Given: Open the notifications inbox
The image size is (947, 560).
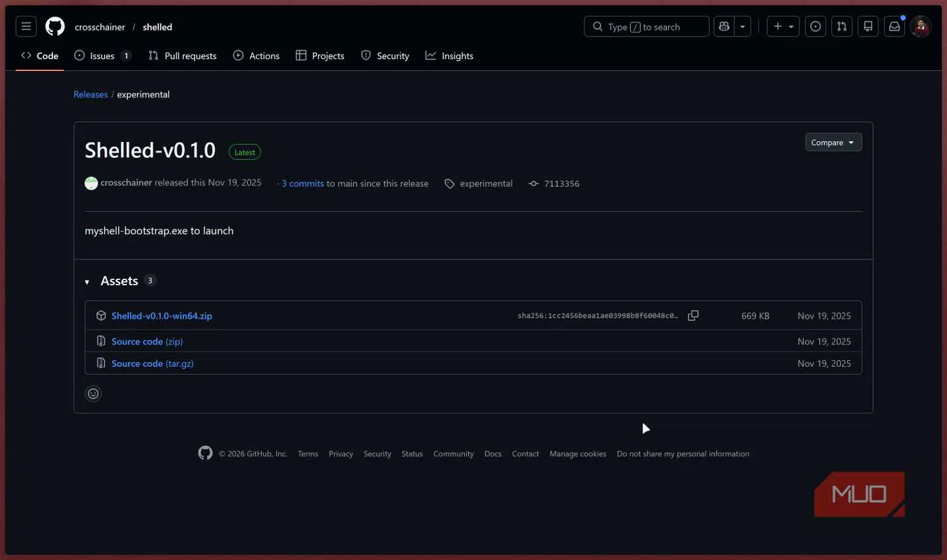Looking at the screenshot, I should click(895, 27).
